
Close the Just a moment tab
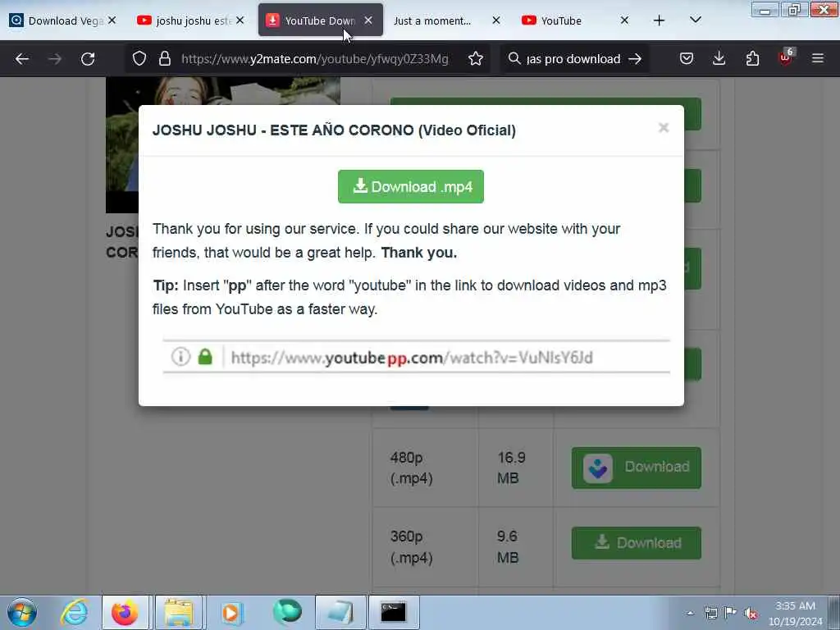click(x=496, y=21)
